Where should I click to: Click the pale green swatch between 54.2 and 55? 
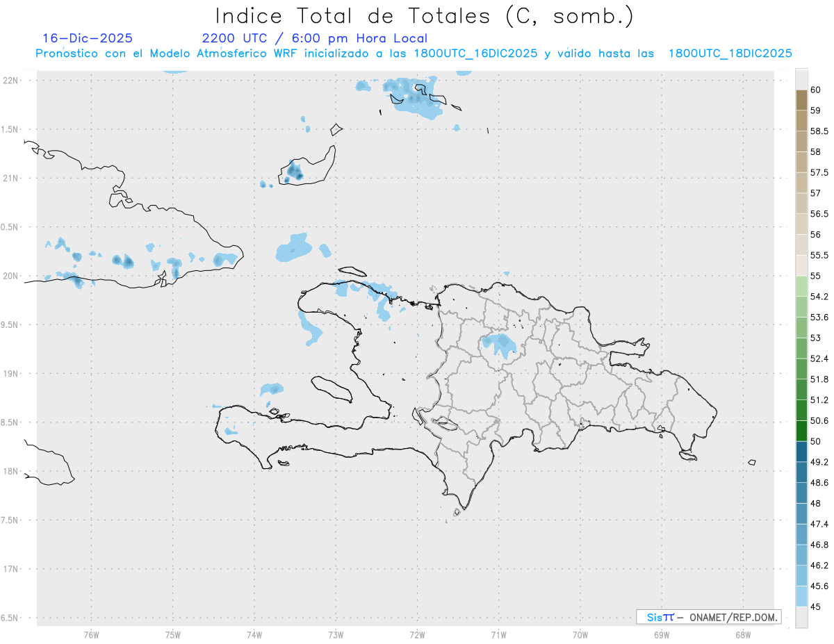[801, 286]
